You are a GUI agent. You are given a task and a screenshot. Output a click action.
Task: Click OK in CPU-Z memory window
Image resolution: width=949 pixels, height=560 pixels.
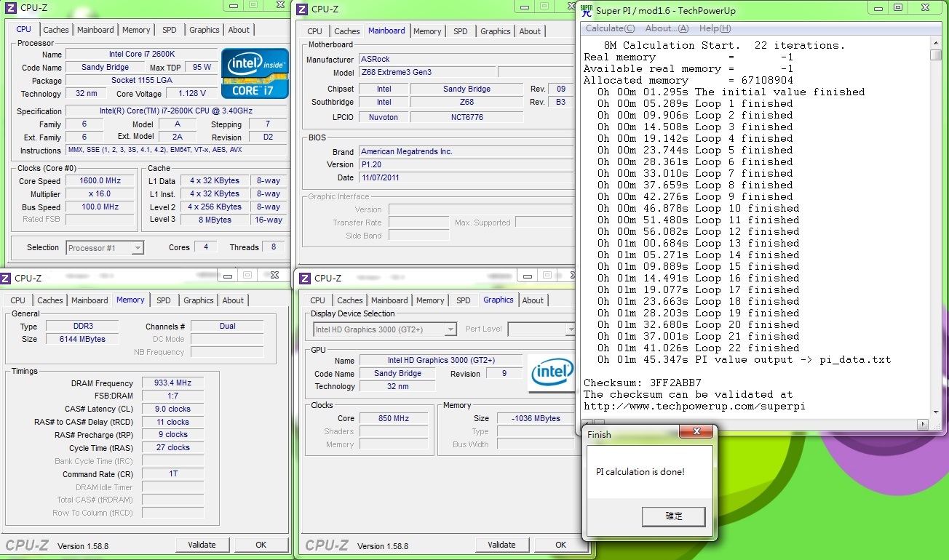tap(261, 545)
